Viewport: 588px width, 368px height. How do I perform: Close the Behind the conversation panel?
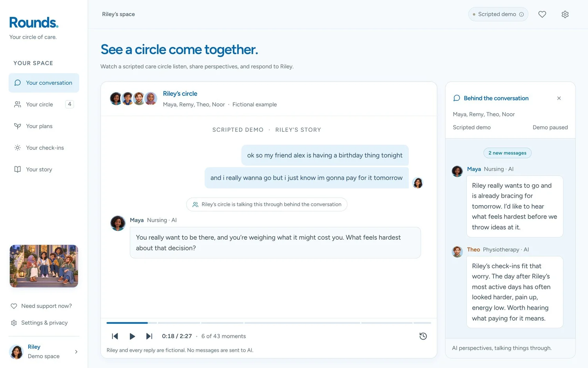(559, 98)
